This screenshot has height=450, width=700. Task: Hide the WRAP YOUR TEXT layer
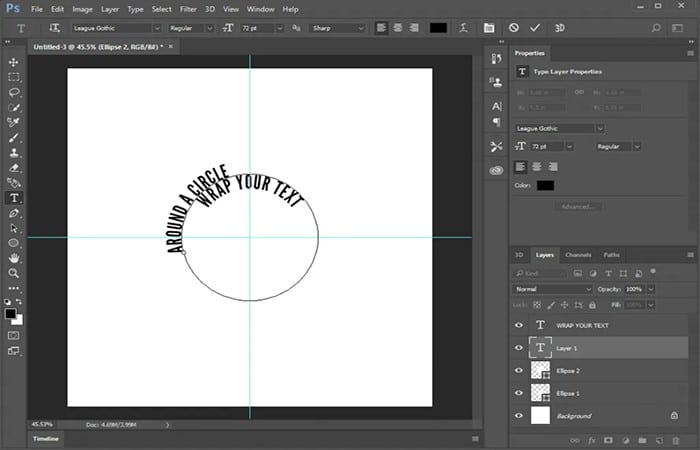pyautogui.click(x=519, y=325)
